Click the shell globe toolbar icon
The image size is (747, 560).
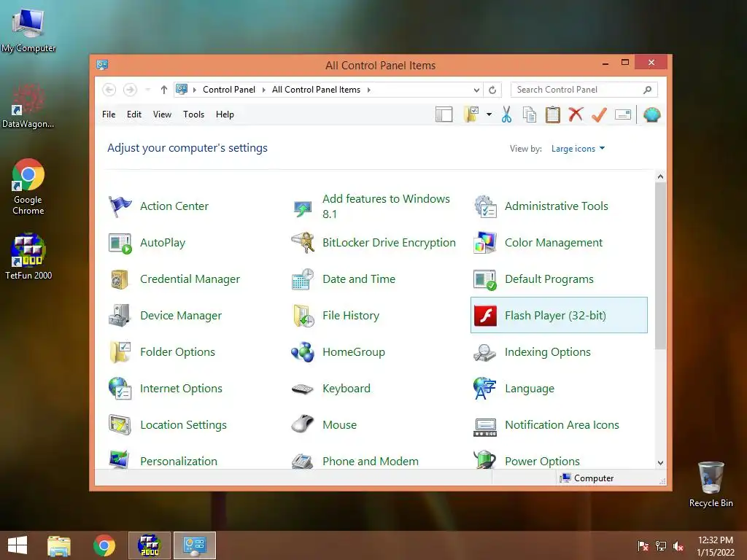click(651, 114)
